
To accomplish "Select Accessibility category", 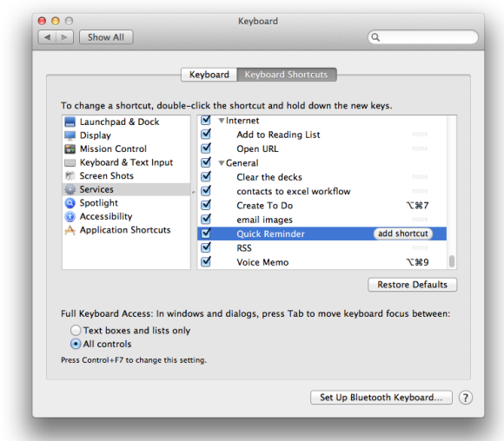I will [x=126, y=216].
